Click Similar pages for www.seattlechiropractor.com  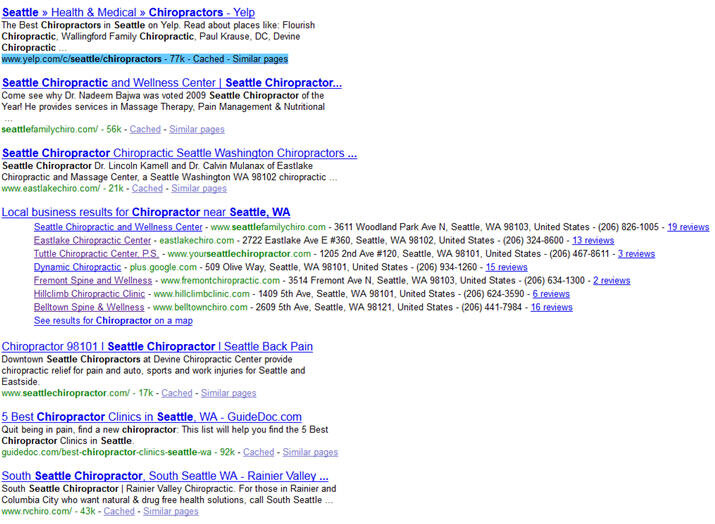click(x=228, y=393)
